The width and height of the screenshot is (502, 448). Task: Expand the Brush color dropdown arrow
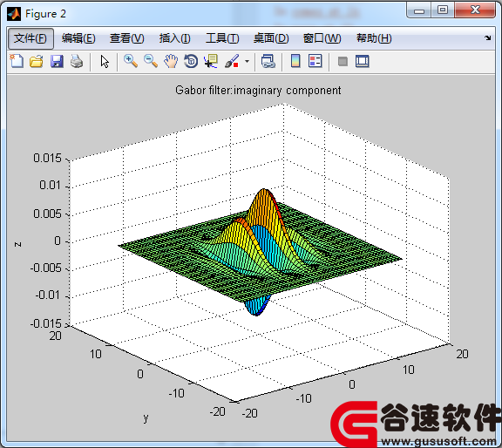click(247, 61)
